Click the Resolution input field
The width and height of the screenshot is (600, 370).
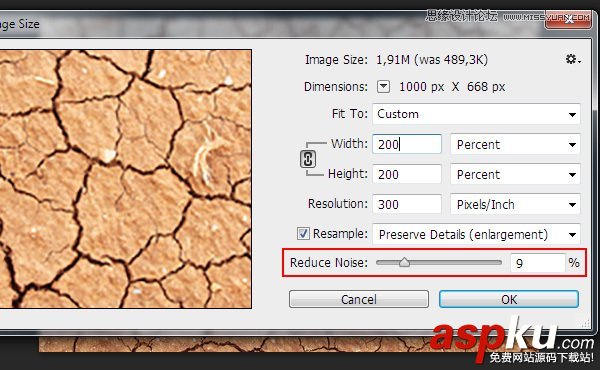tap(407, 204)
